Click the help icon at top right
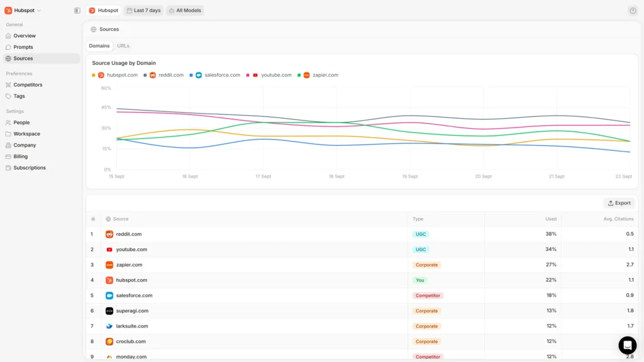 (x=633, y=11)
